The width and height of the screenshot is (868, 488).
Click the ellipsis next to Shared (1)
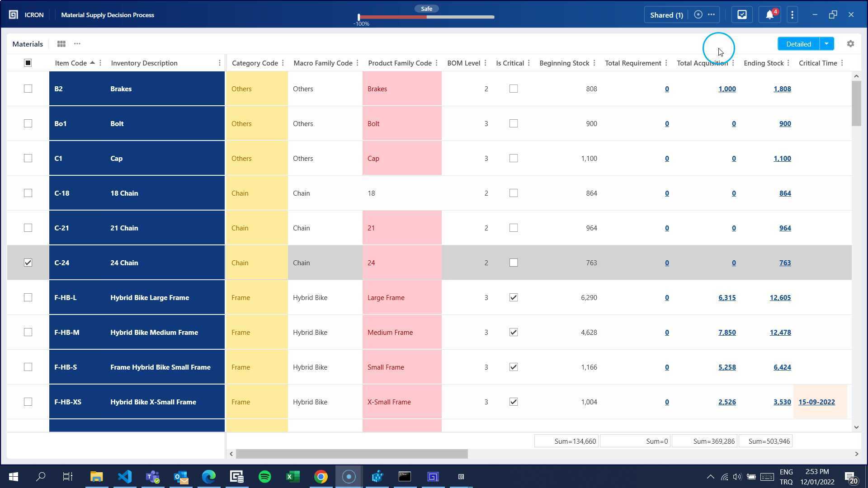(711, 14)
